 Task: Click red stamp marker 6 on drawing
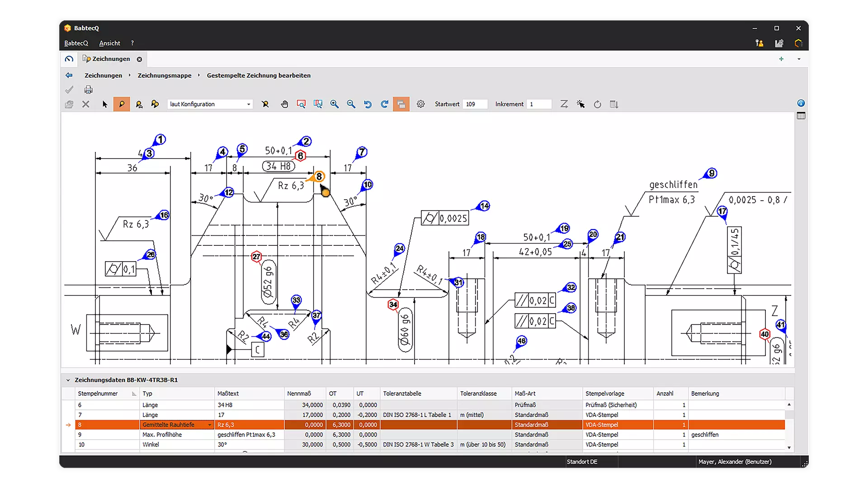click(x=300, y=156)
